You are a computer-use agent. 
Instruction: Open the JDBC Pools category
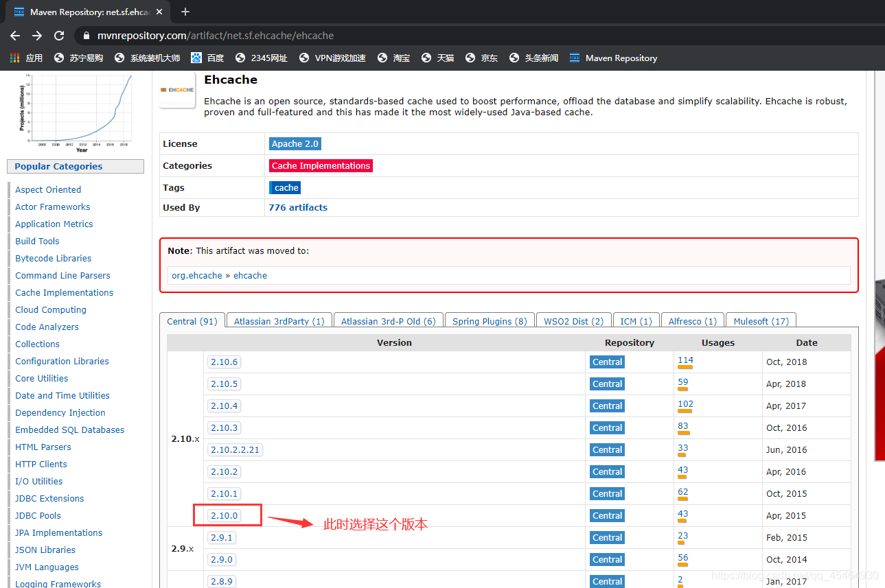(x=38, y=515)
